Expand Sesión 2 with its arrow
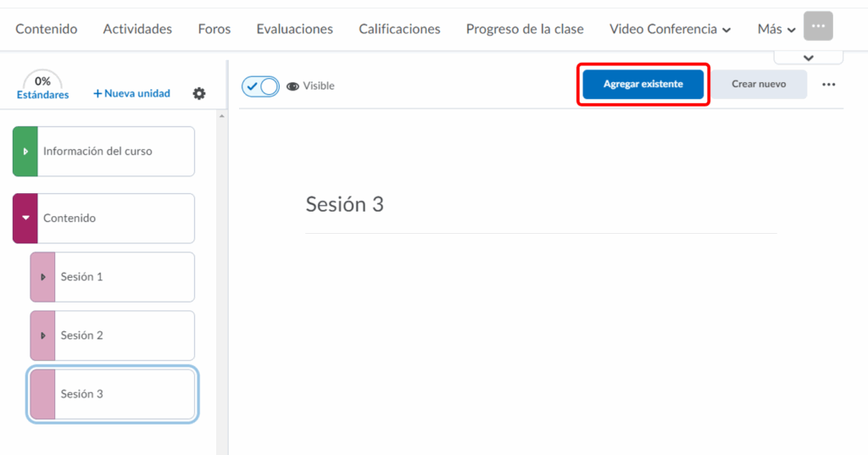This screenshot has height=455, width=868. (42, 336)
